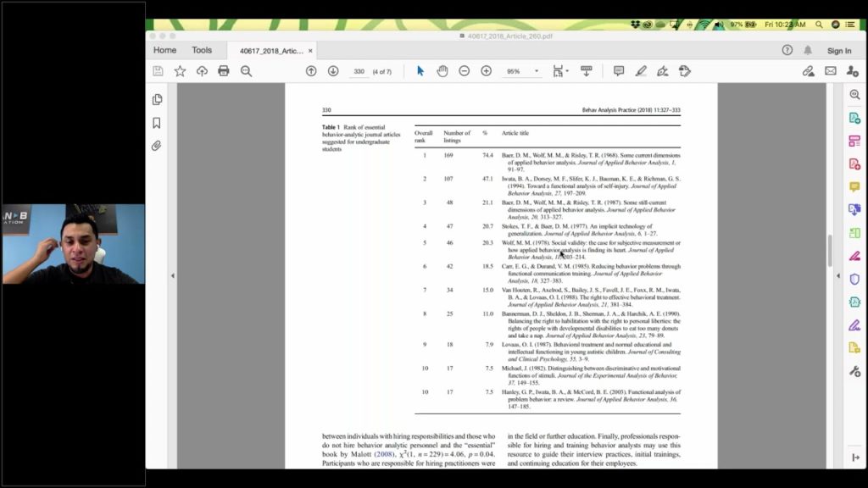Click the page number field showing 330
Screen dimensions: 868x488
(x=359, y=70)
